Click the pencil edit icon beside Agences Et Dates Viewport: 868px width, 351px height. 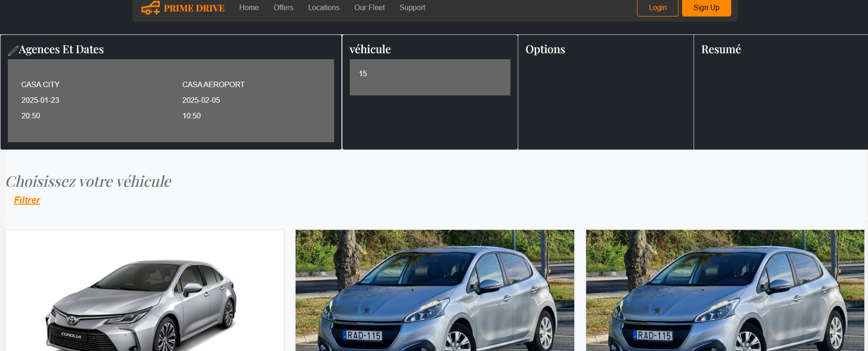point(13,50)
